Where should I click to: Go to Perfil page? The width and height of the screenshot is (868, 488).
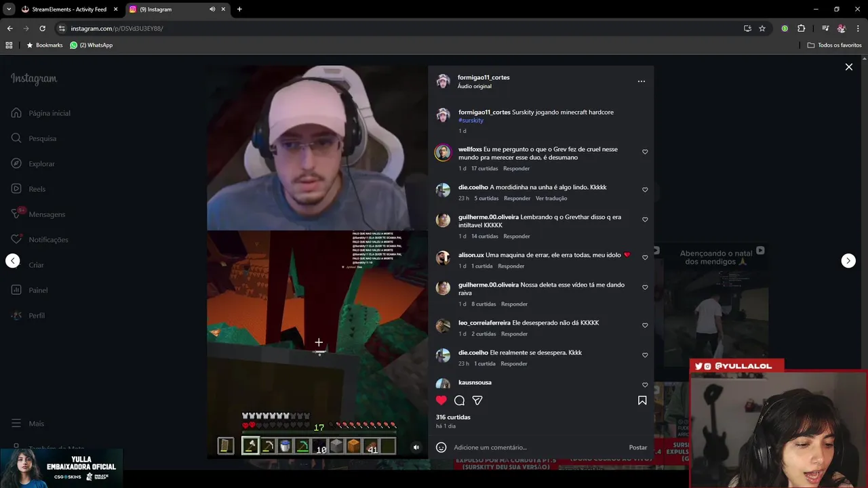(x=28, y=315)
